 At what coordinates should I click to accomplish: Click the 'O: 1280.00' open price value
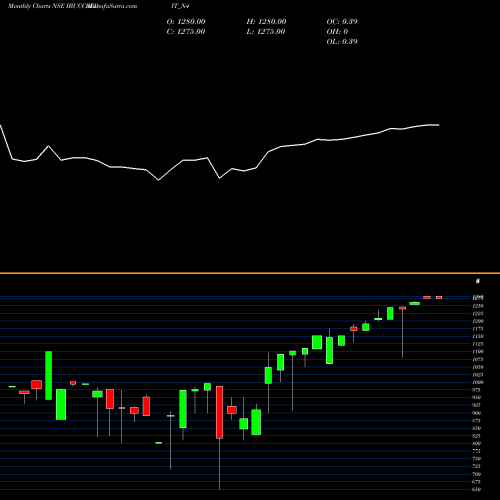pyautogui.click(x=186, y=22)
